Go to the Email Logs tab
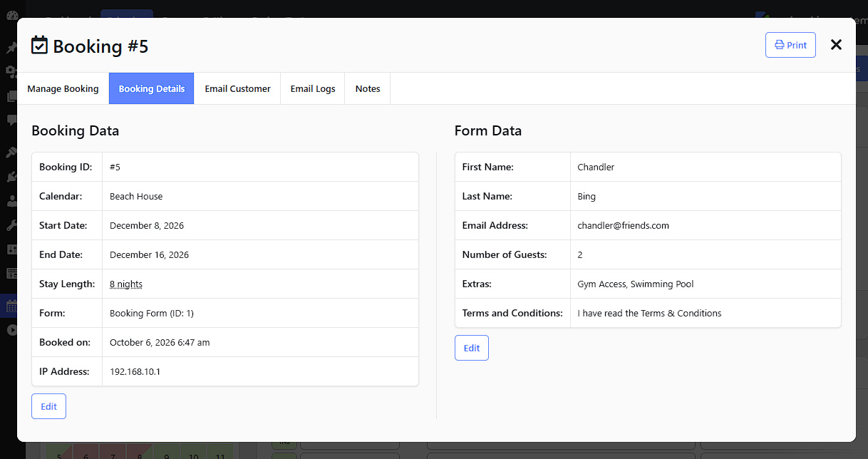 click(x=313, y=89)
